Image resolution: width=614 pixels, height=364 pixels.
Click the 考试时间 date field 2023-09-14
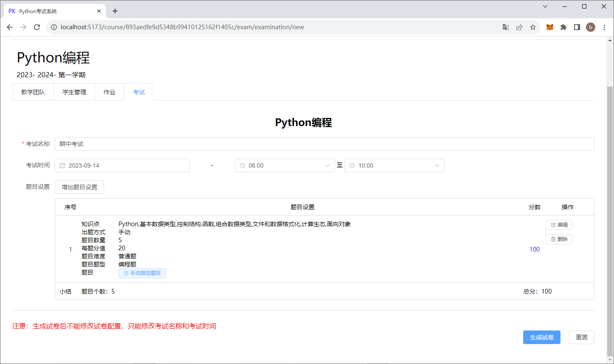pyautogui.click(x=122, y=165)
